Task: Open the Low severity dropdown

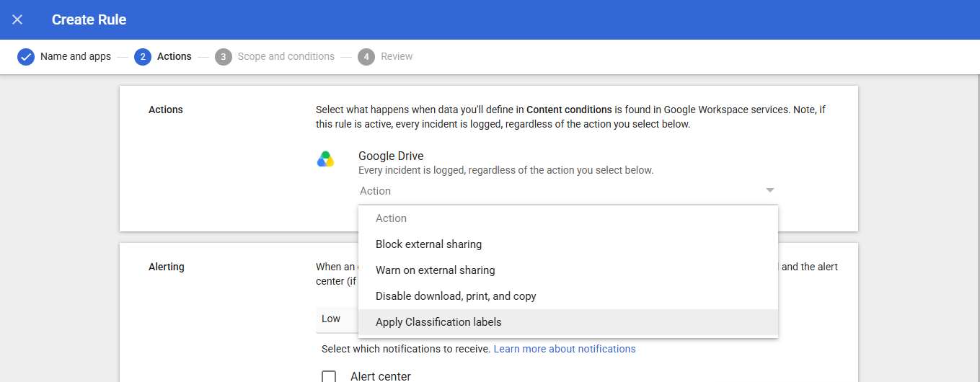Action: point(337,319)
